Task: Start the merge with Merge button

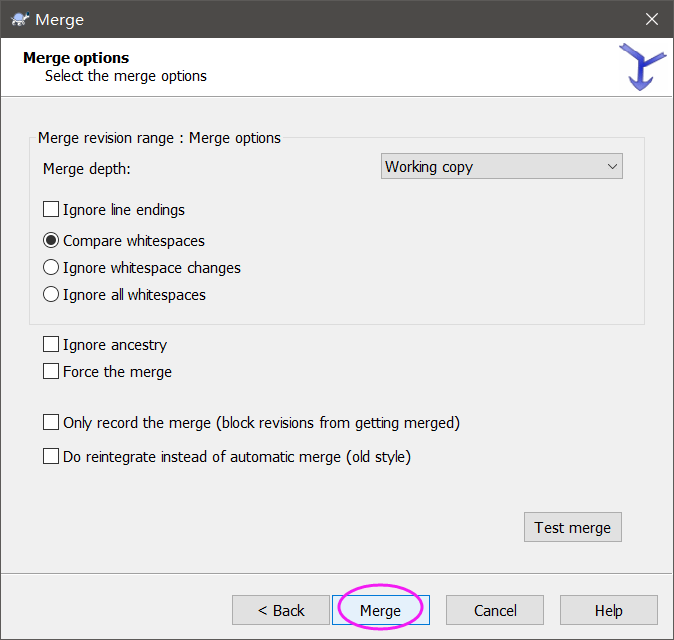Action: point(380,610)
